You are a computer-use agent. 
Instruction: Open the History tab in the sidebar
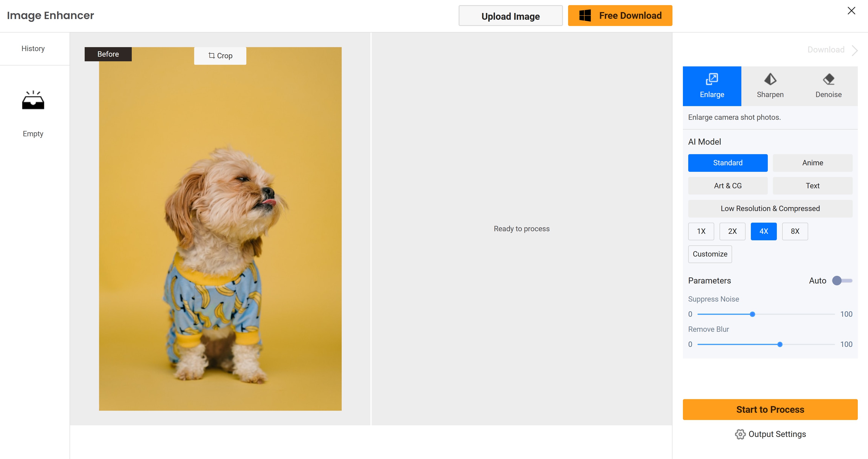(x=33, y=48)
